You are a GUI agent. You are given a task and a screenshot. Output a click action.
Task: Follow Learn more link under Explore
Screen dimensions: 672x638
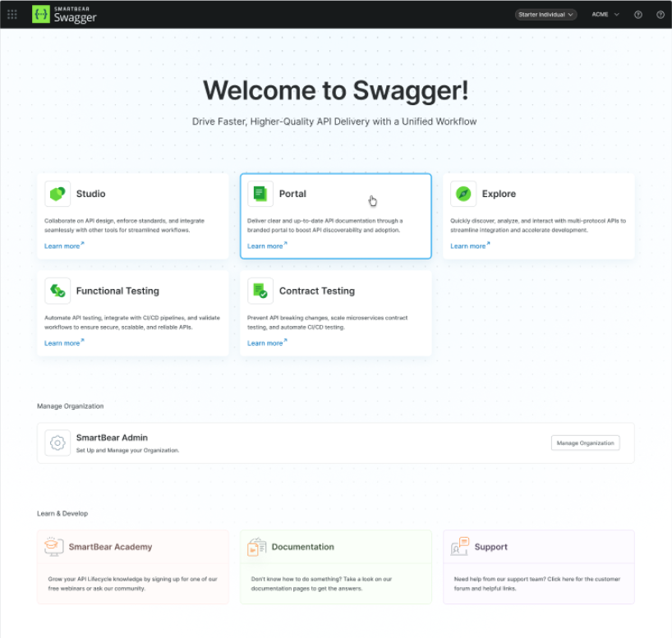[x=470, y=246]
